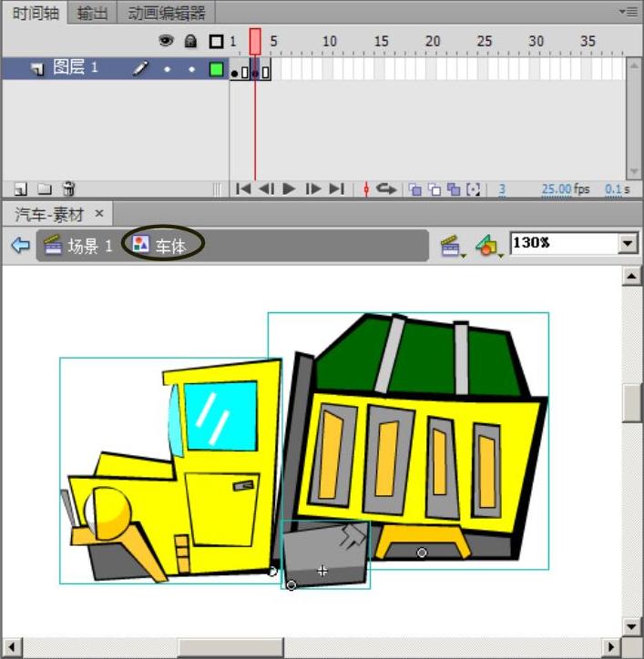The height and width of the screenshot is (659, 644).
Task: Open the edit scene dropdown
Action: coord(453,246)
